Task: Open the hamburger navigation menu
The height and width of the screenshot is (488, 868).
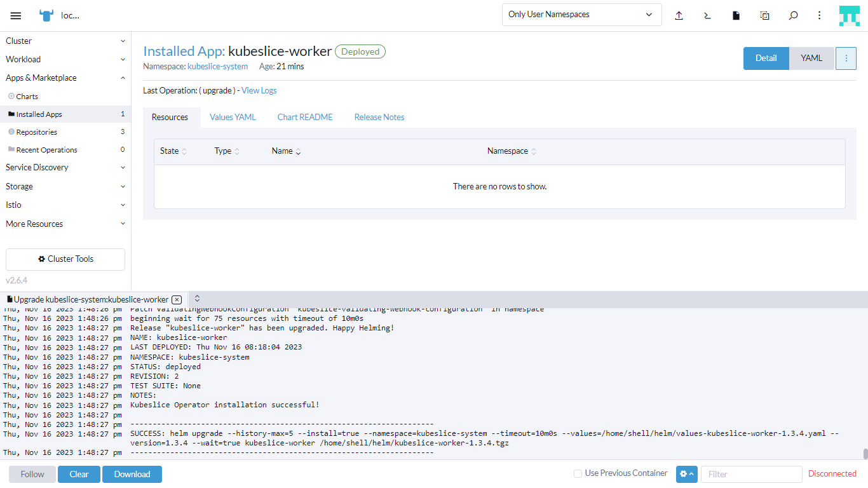Action: coord(16,16)
